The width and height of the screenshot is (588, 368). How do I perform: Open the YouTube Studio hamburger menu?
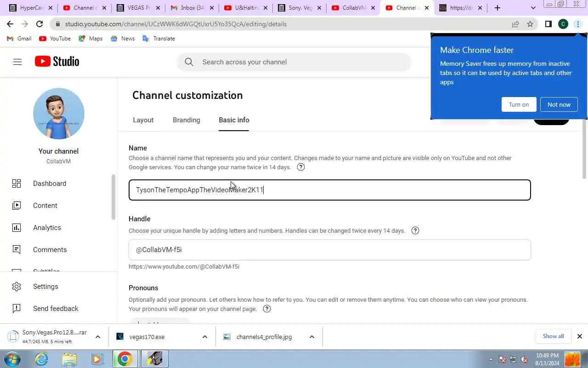coord(17,62)
